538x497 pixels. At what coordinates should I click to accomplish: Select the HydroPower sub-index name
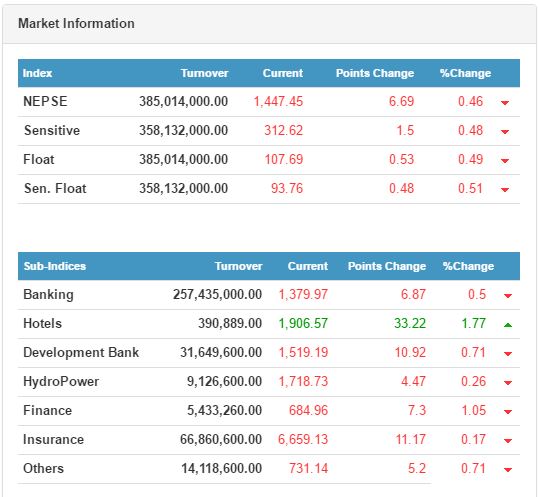coord(61,382)
